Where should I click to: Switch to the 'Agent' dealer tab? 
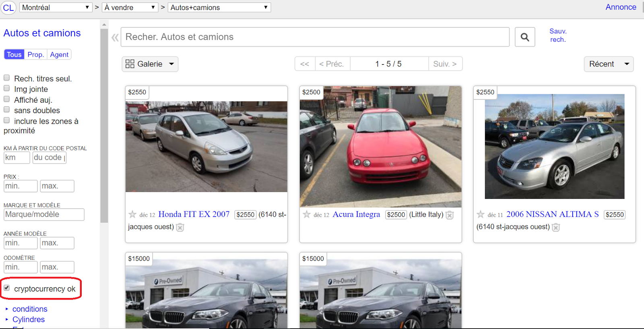59,54
